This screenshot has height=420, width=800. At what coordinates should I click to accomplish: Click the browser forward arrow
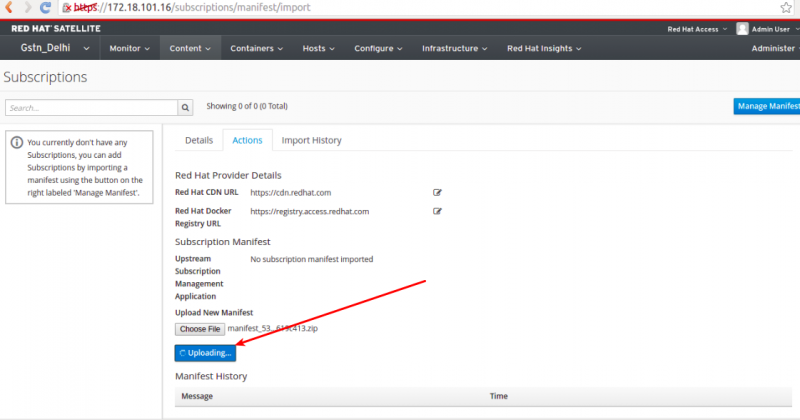pos(28,7)
